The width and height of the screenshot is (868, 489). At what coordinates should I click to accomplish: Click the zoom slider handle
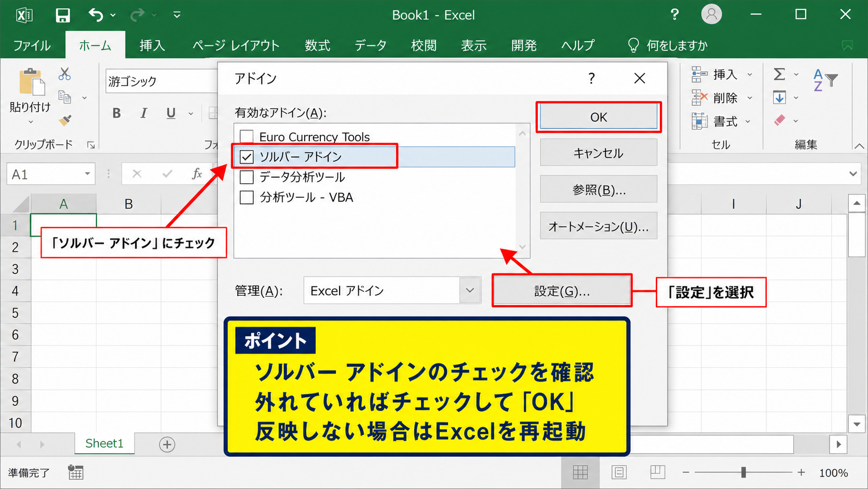(743, 472)
